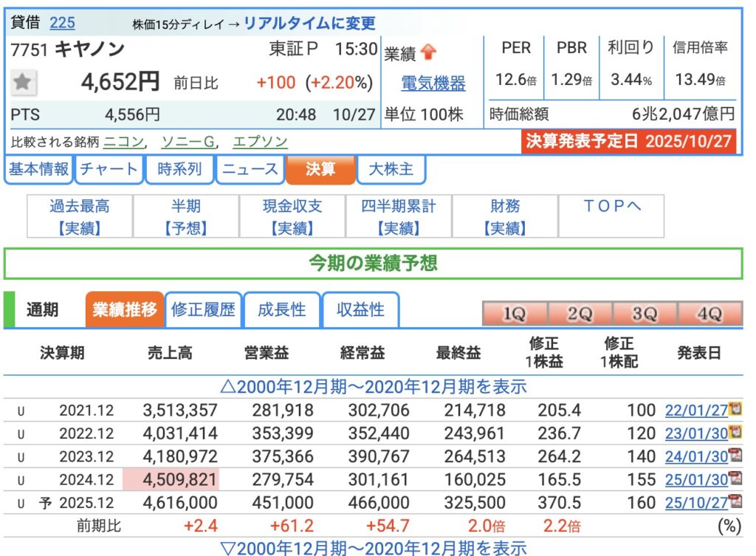Click the favorite star icon beside the price
Screen dimensions: 756x556
click(23, 83)
